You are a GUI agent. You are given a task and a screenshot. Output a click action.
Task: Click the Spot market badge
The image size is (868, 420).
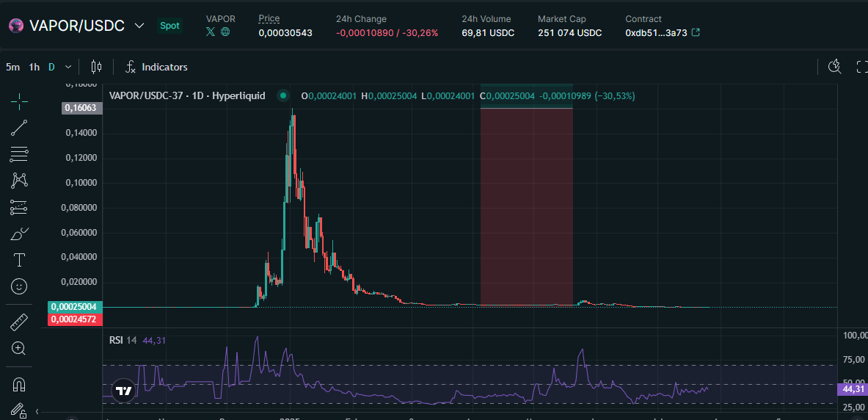(x=170, y=26)
